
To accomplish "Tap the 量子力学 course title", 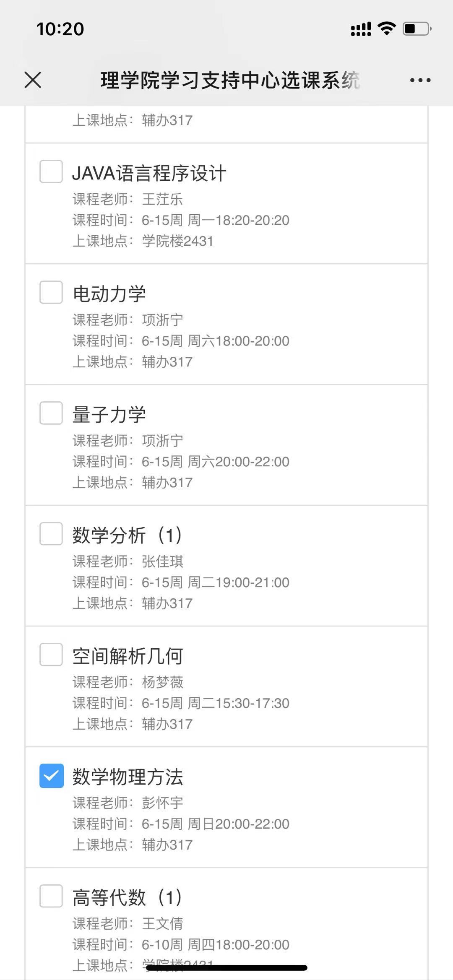I will (x=109, y=415).
